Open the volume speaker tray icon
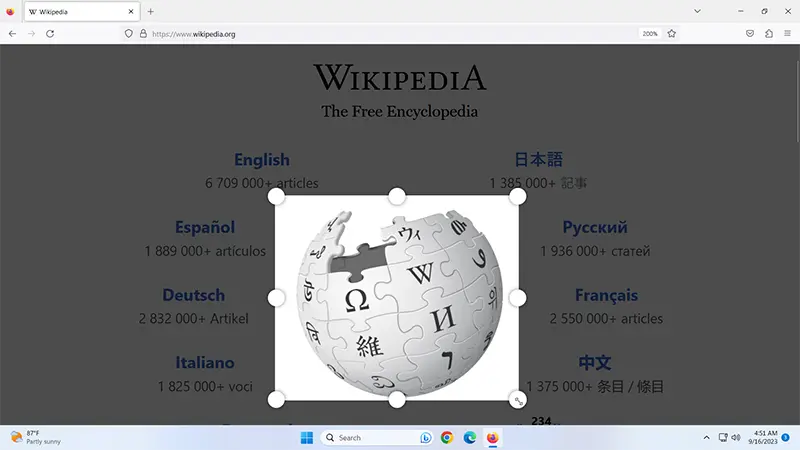The width and height of the screenshot is (800, 450). click(x=736, y=437)
